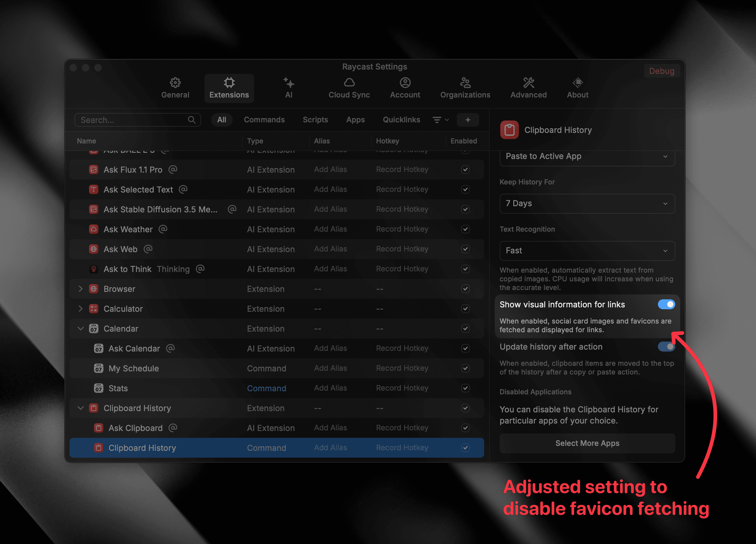
Task: Turn off Update history after action
Action: (666, 347)
